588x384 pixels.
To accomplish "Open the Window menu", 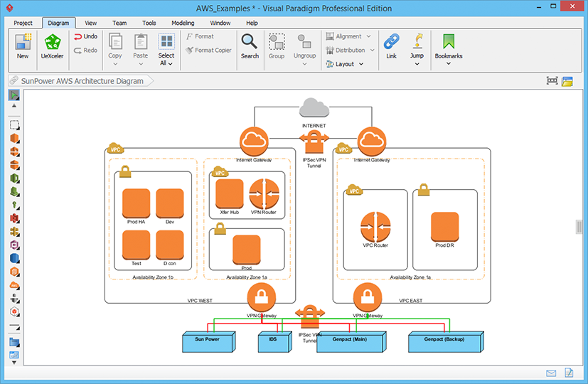I will pos(220,23).
